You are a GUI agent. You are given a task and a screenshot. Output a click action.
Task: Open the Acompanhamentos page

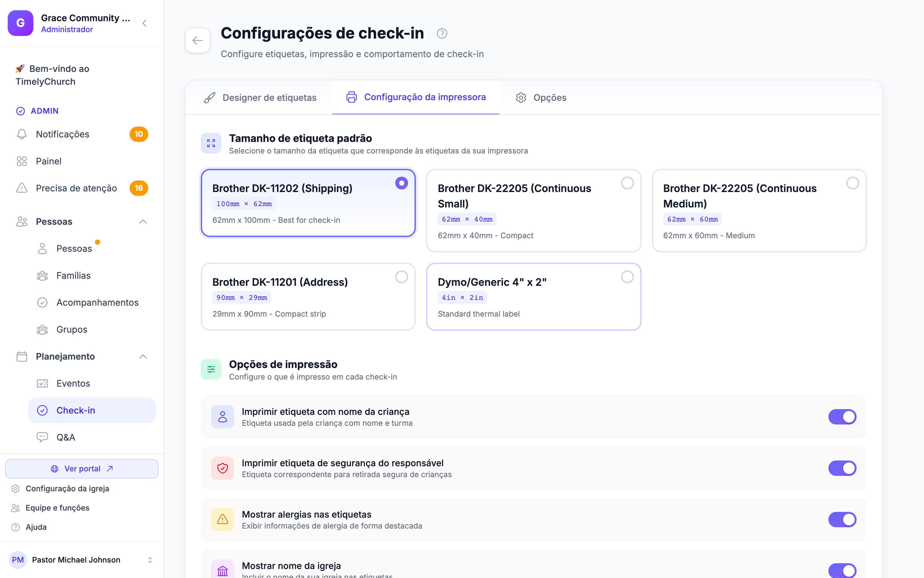click(92, 302)
